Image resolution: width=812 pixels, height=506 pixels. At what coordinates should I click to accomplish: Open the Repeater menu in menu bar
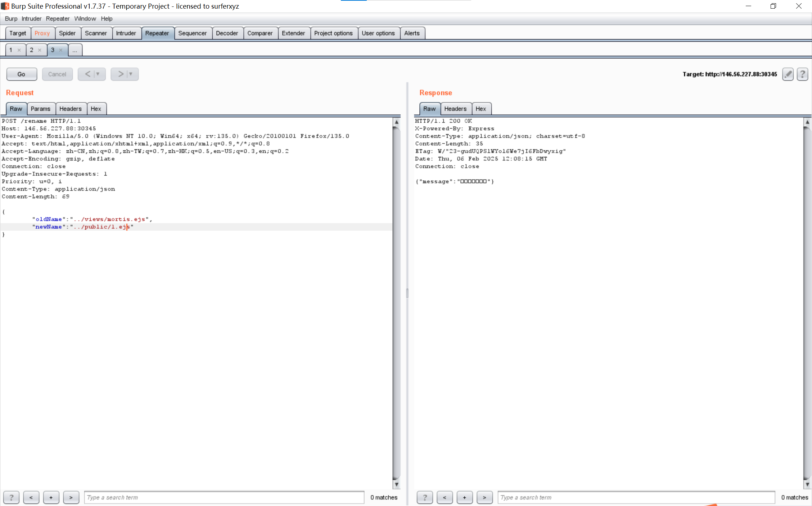pyautogui.click(x=58, y=19)
